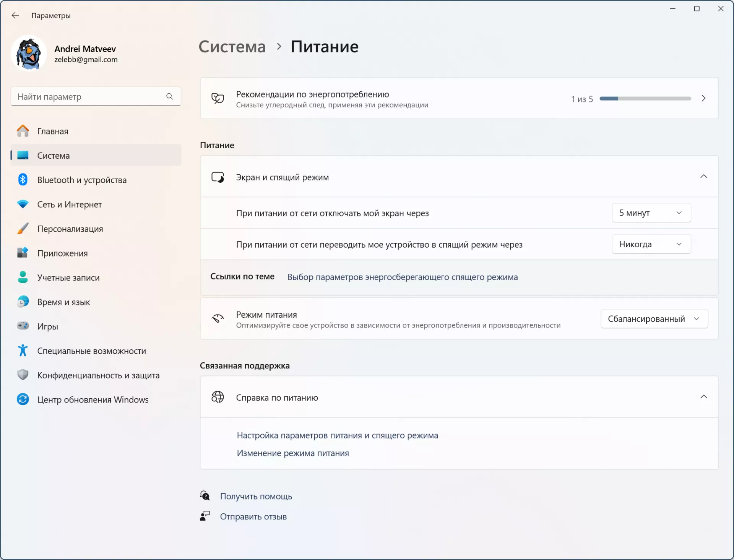Click the Home house icon
Screen dimensions: 734x560
pyautogui.click(x=23, y=131)
